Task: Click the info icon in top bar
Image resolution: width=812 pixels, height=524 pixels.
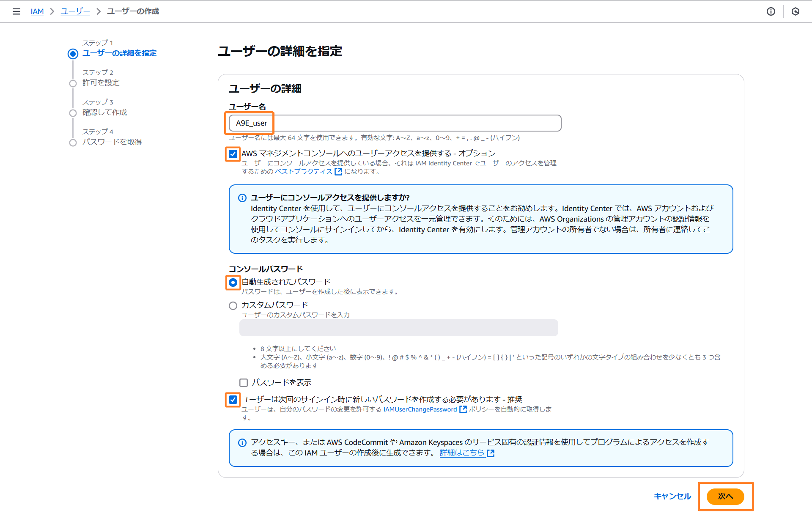Action: pos(771,11)
